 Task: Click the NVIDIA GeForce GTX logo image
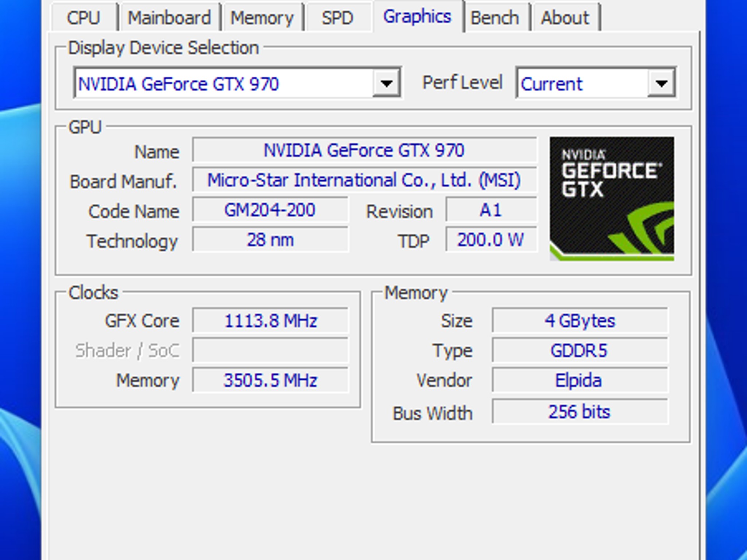pyautogui.click(x=612, y=199)
